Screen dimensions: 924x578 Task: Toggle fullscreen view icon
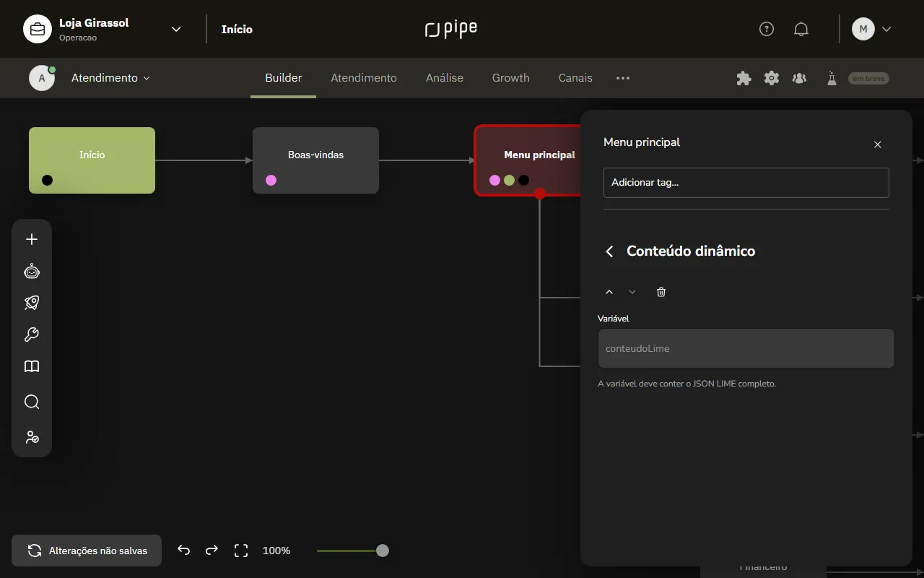pos(241,551)
